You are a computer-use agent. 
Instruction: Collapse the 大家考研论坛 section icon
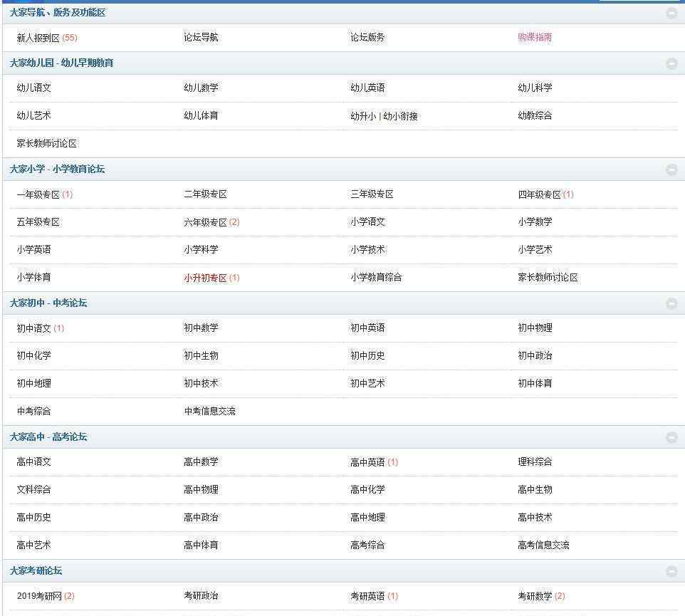[671, 571]
